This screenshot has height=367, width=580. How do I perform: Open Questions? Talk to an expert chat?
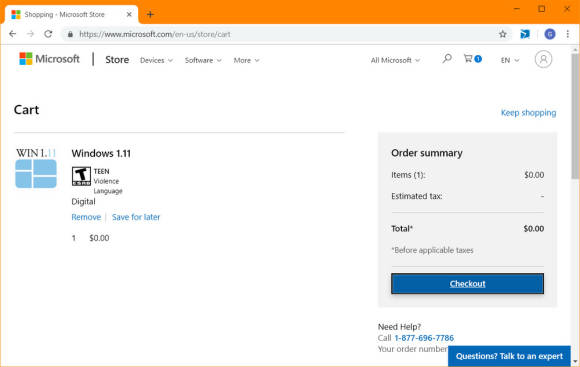tap(509, 356)
